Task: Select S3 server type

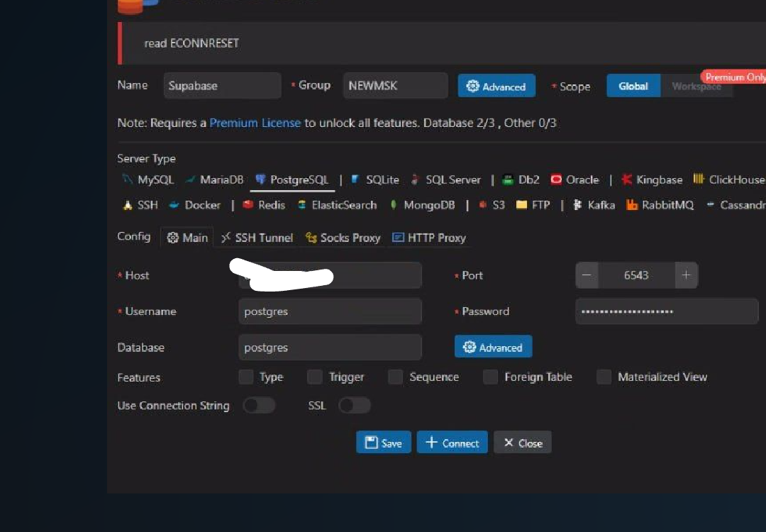Action: [492, 205]
